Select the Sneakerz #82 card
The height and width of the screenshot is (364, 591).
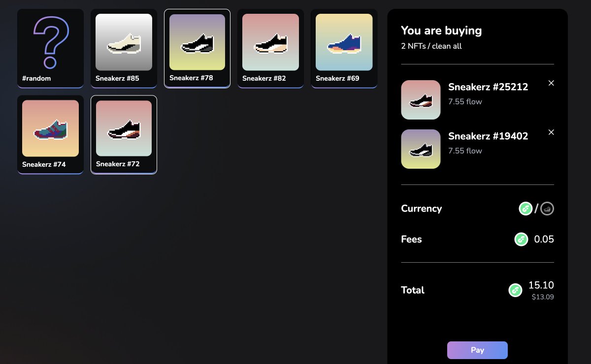270,48
